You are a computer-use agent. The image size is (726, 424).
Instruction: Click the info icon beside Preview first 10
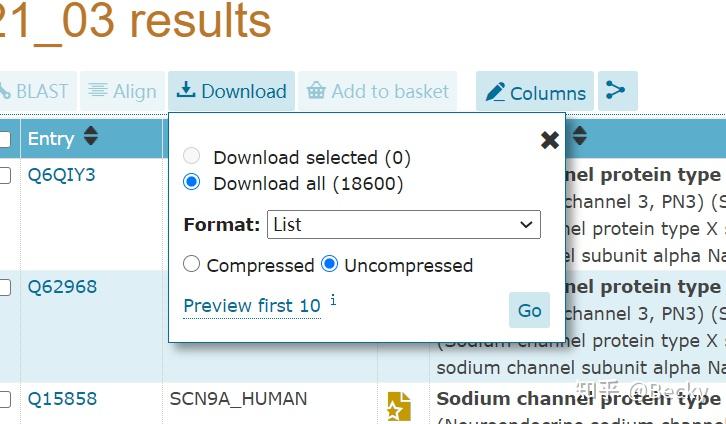click(333, 300)
